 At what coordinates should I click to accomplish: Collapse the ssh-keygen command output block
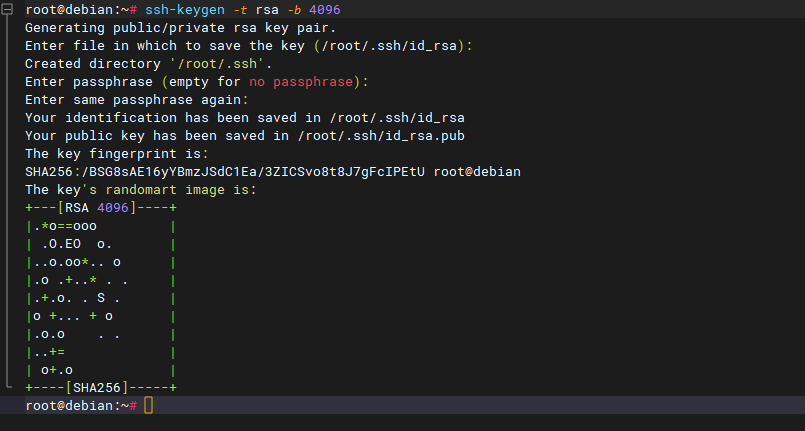(x=7, y=9)
